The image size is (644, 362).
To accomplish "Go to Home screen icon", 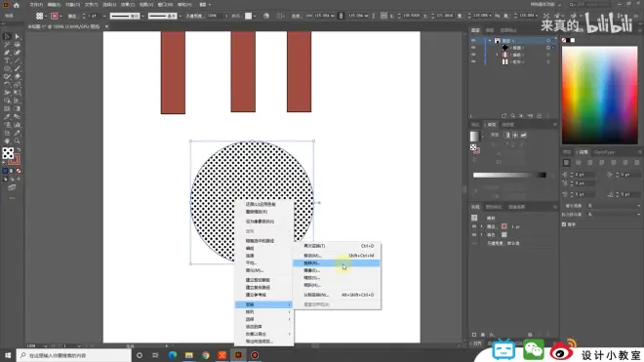I will [17, 5].
